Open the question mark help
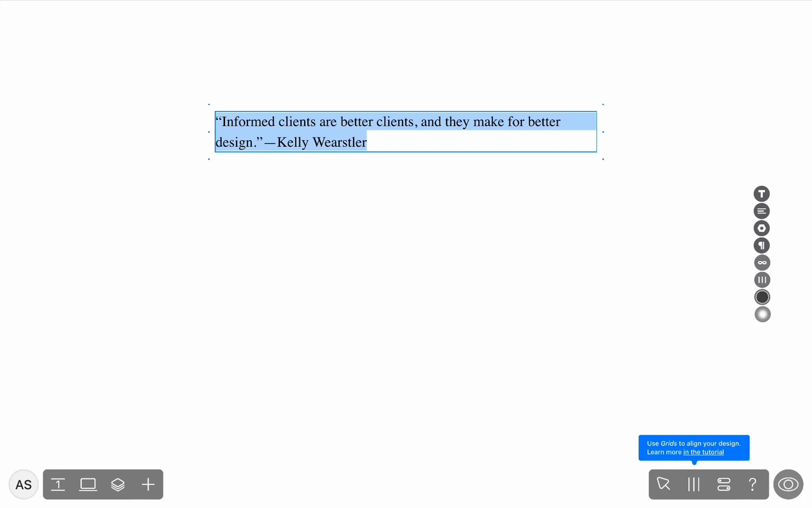812x508 pixels. (x=752, y=484)
